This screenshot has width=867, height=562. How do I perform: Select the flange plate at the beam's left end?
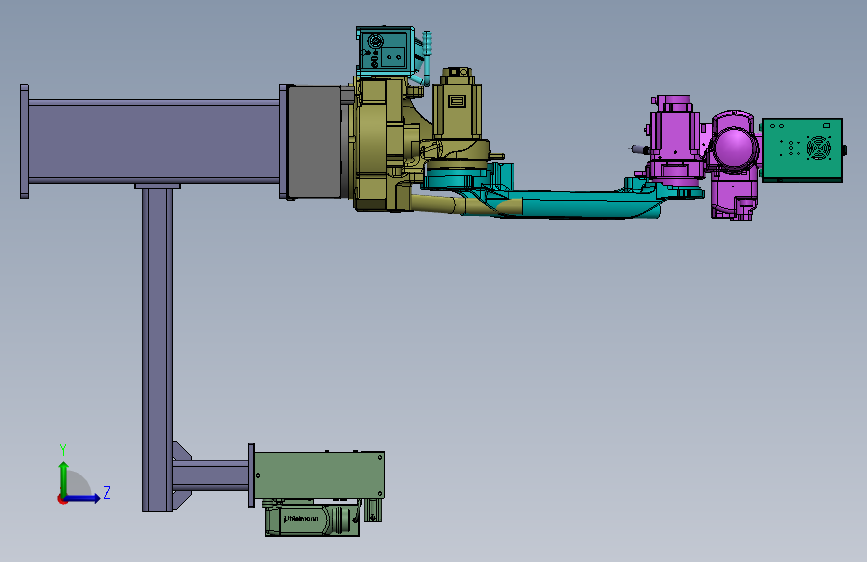tap(24, 142)
